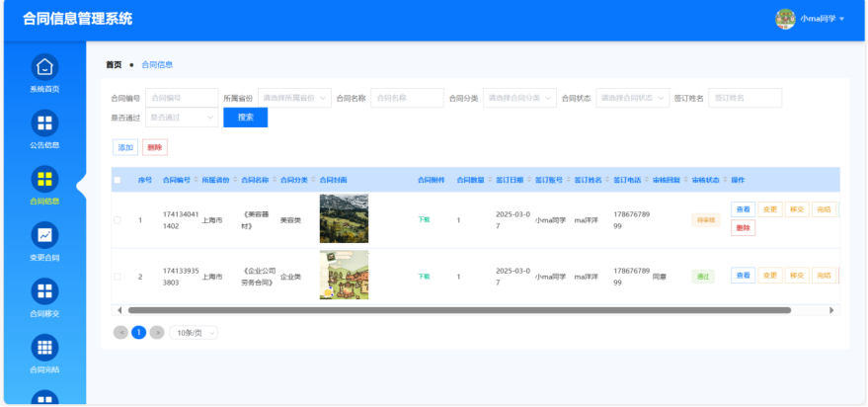Click 完结 for the 《企业公司劳务合同》 row
The height and width of the screenshot is (407, 868).
(824, 276)
